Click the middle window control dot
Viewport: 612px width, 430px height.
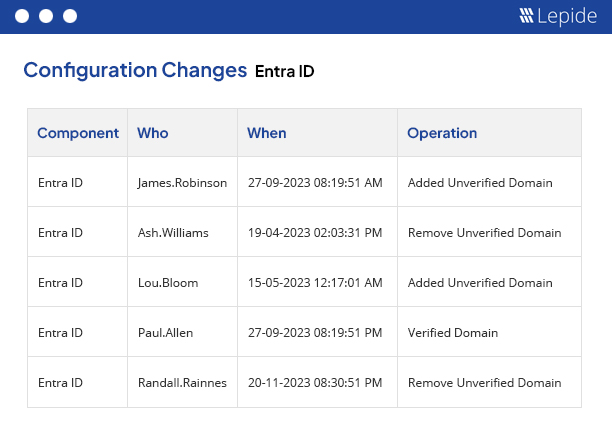pyautogui.click(x=46, y=16)
